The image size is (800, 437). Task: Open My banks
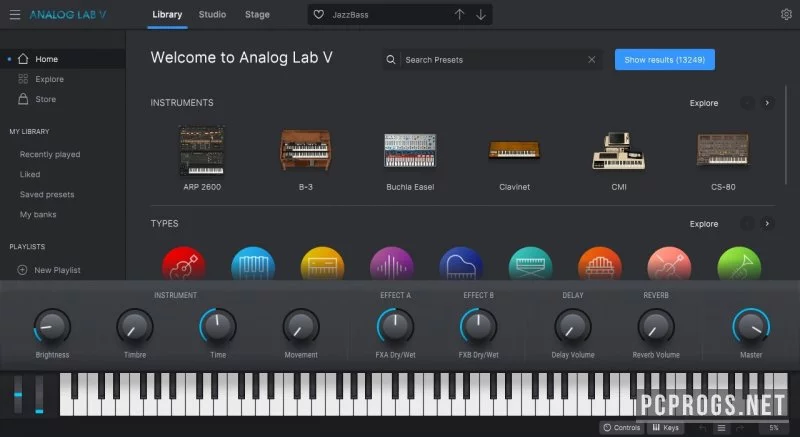click(x=38, y=214)
